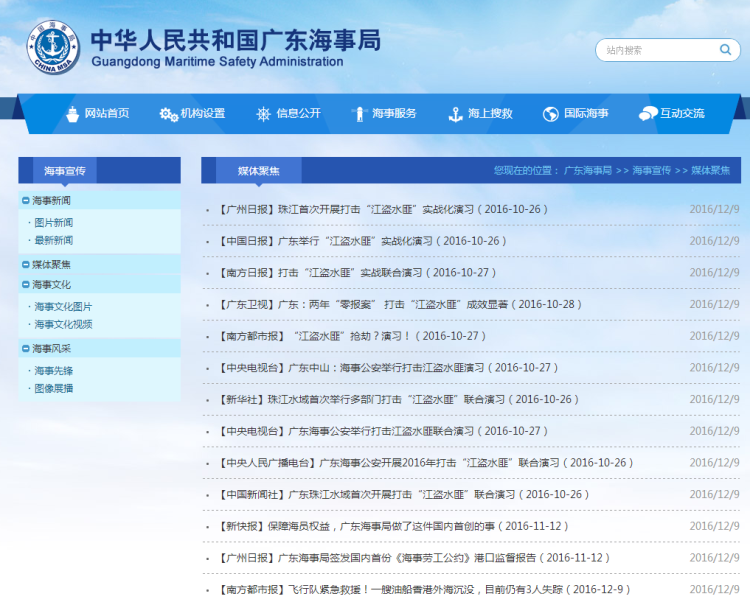Screen dimensions: 750x602
Task: Click the ship icon beside 网站首页
Action: click(x=72, y=114)
